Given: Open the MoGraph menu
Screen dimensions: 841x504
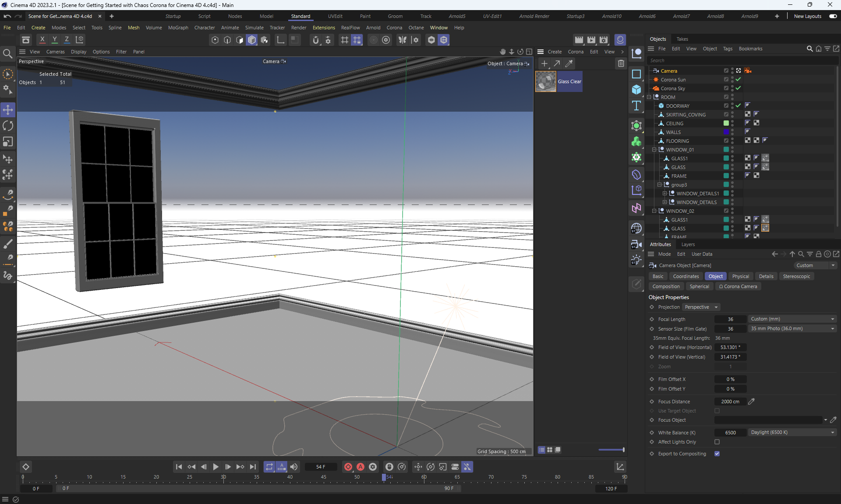Looking at the screenshot, I should 178,28.
